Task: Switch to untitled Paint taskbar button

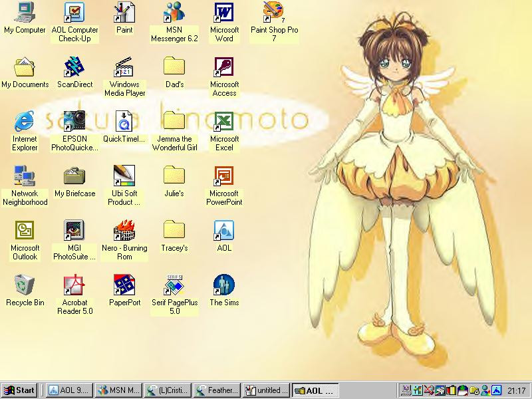Action: 265,390
